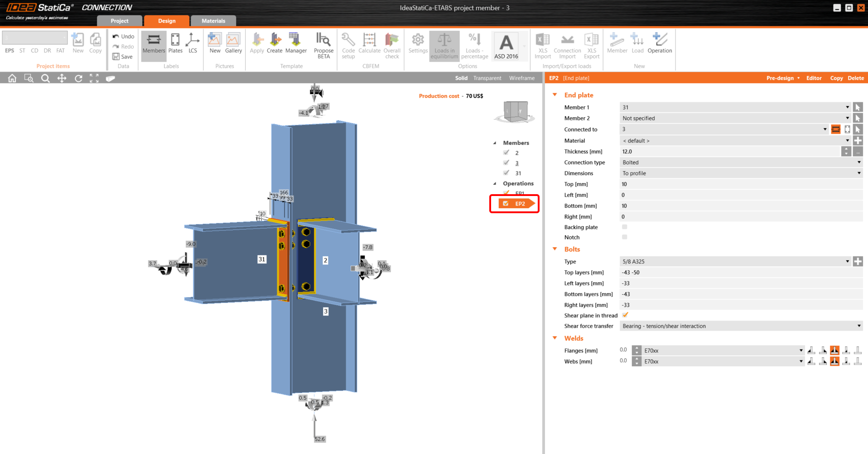This screenshot has height=454, width=868.
Task: Add a new Operation
Action: click(660, 43)
